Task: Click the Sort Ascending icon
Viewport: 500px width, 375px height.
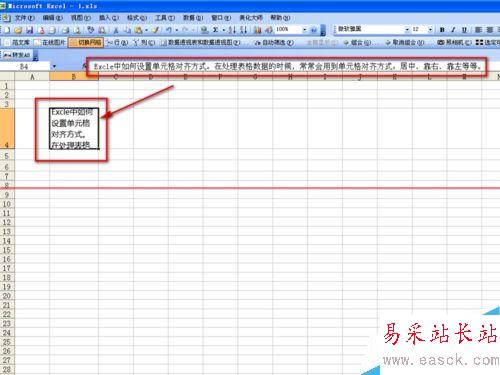Action: point(232,30)
